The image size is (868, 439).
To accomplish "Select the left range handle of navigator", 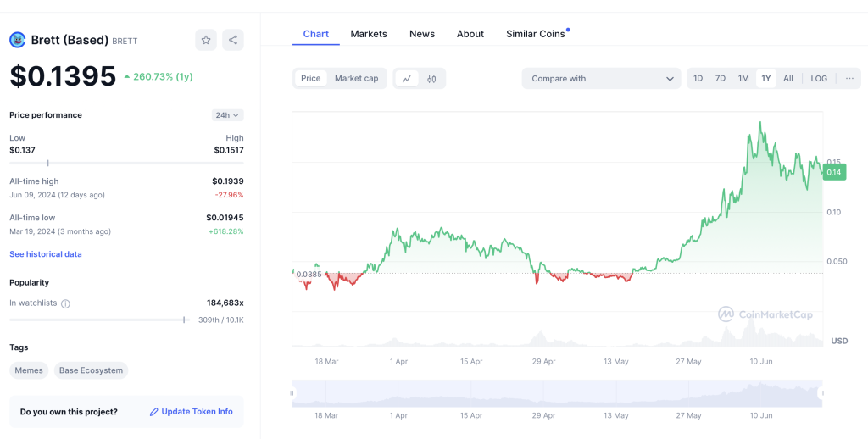I will (292, 393).
